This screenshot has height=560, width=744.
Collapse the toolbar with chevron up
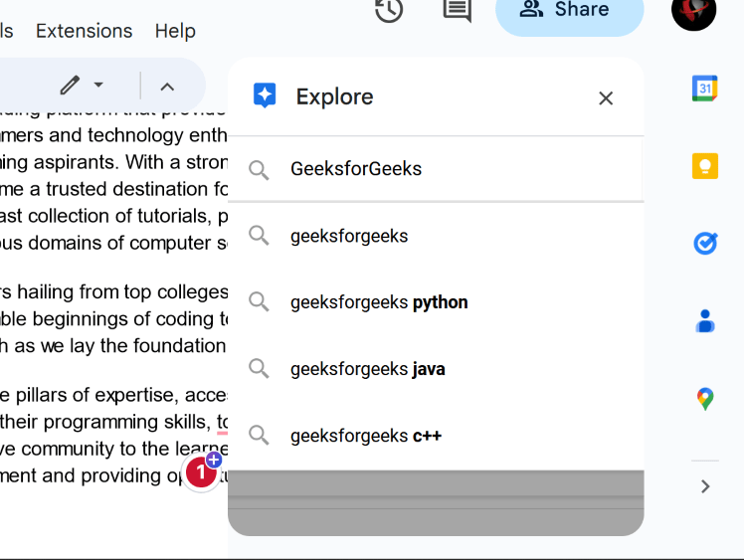(x=167, y=86)
